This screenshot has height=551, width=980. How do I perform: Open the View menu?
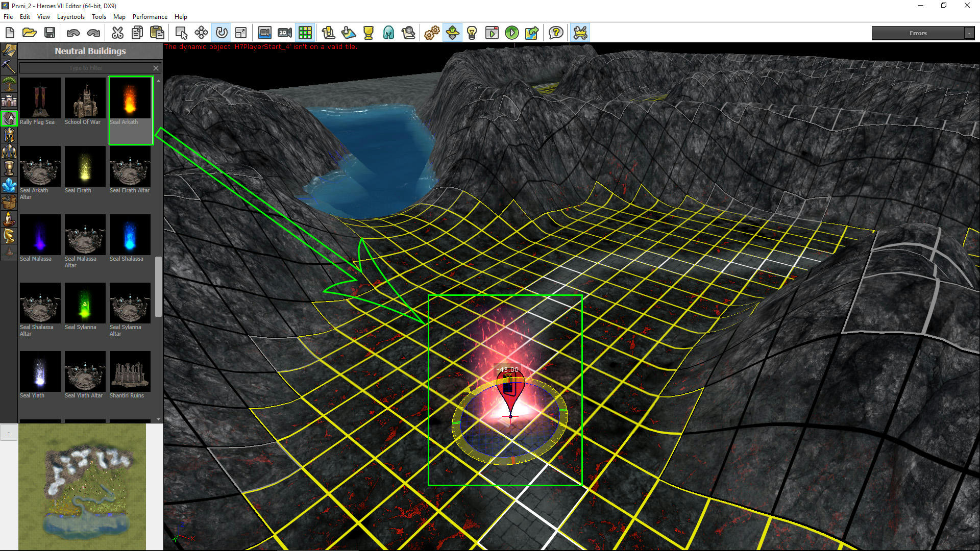click(x=43, y=17)
